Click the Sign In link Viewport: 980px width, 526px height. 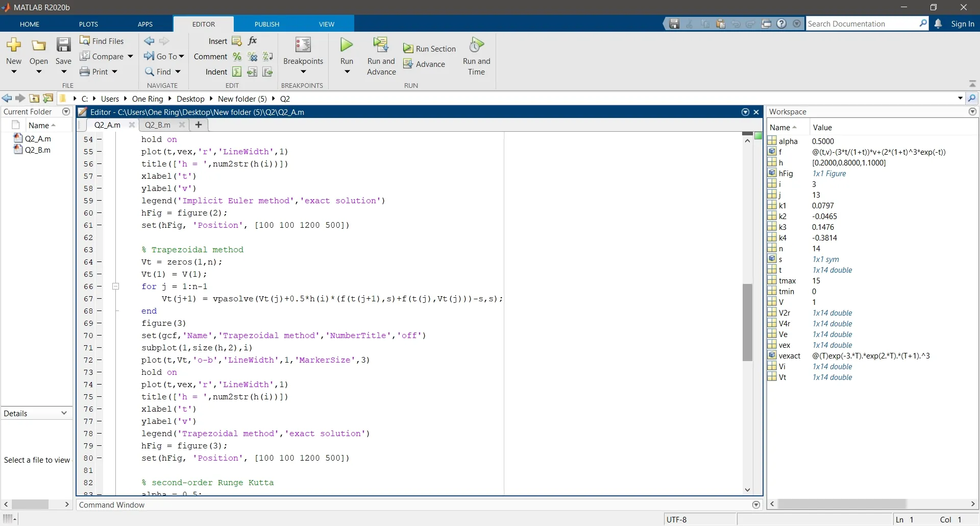click(x=963, y=24)
